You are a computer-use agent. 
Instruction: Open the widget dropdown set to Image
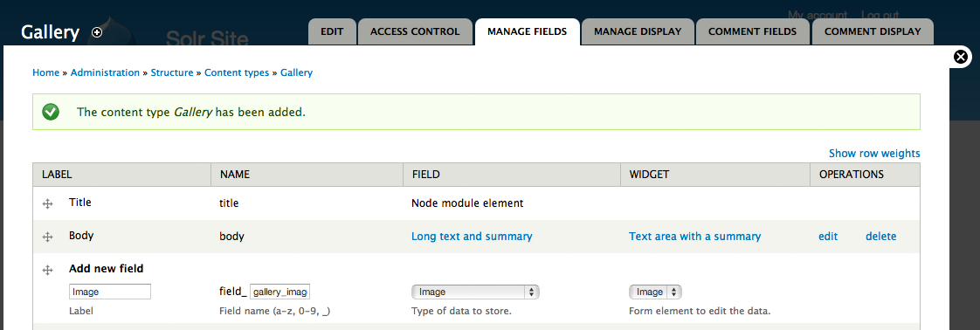pos(655,292)
